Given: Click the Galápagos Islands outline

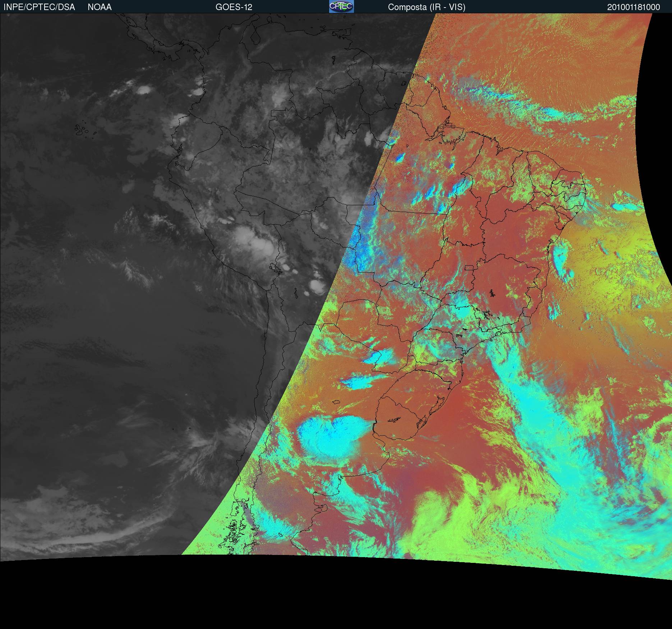Looking at the screenshot, I should 83,130.
